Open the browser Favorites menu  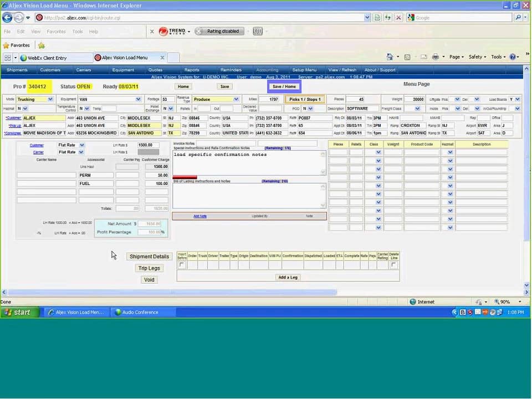56,32
